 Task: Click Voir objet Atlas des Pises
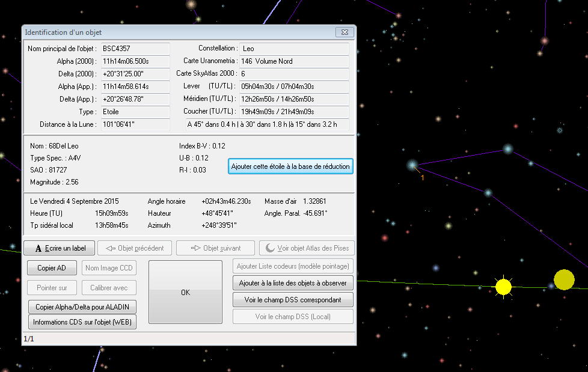306,248
